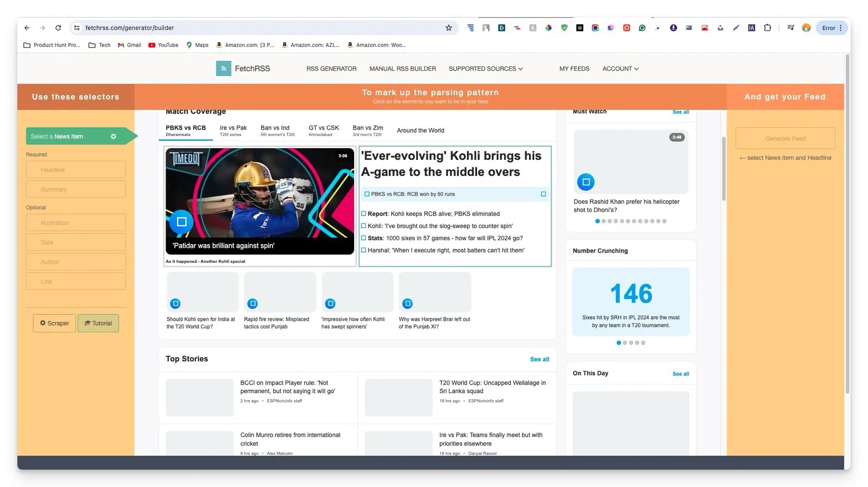Open the Amazon.com: [3 P... bookmark
Image resolution: width=868 pixels, height=487 pixels.
point(245,45)
